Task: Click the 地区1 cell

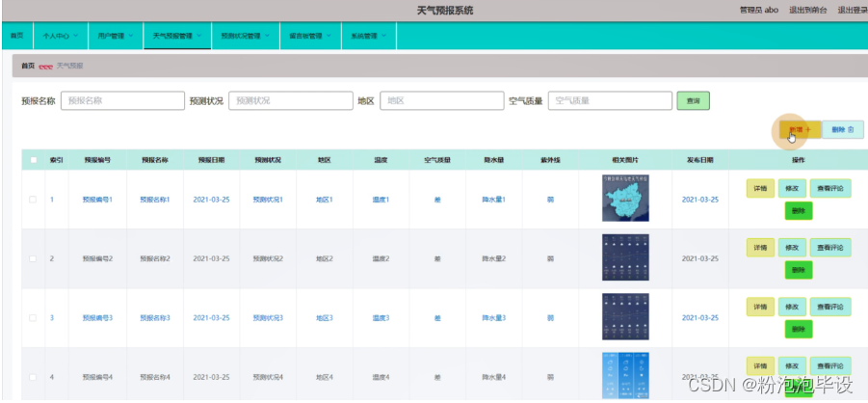Action: click(x=325, y=200)
